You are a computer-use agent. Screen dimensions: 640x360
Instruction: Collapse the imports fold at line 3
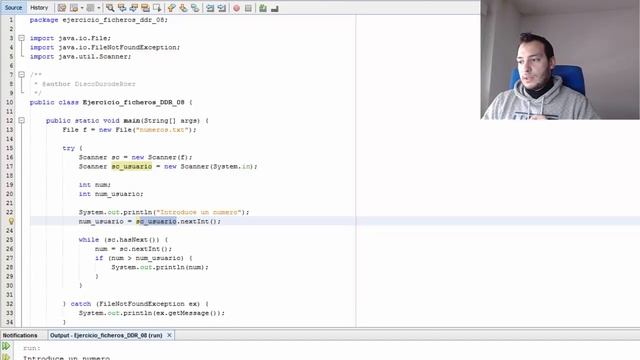point(21,38)
